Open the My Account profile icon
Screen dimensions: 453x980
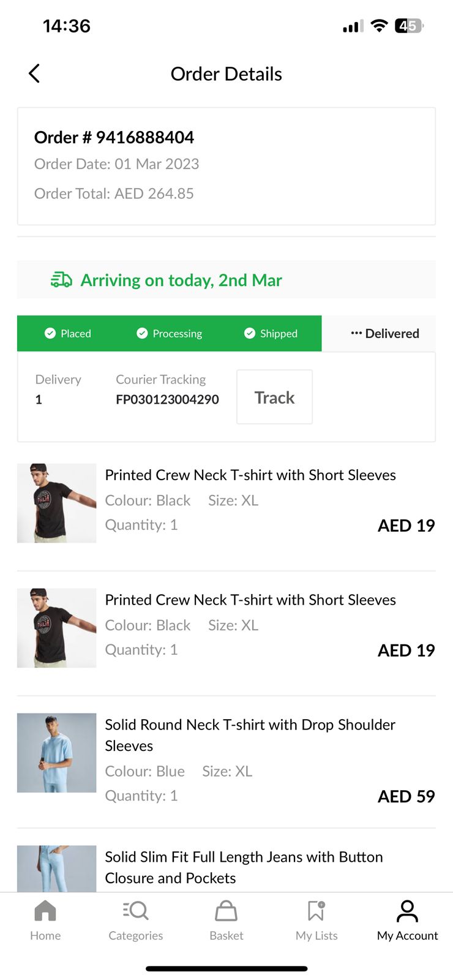click(407, 911)
